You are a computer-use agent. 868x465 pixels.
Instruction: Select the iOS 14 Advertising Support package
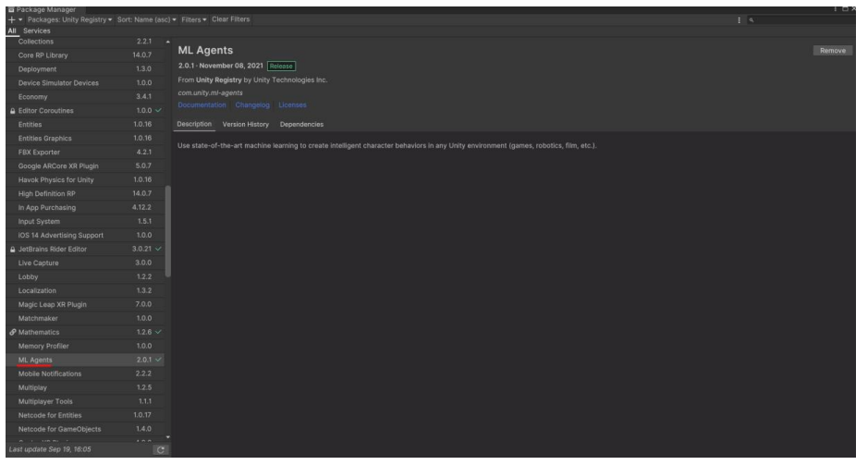(85, 235)
